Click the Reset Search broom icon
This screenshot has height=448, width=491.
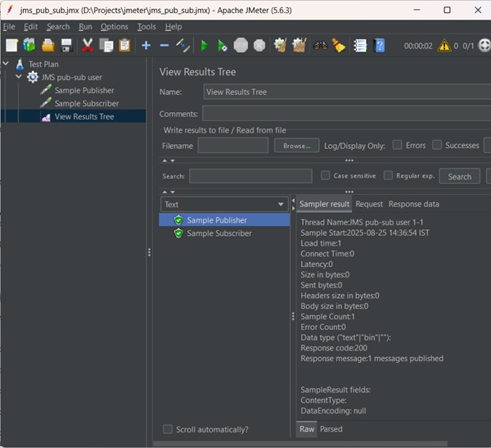339,46
